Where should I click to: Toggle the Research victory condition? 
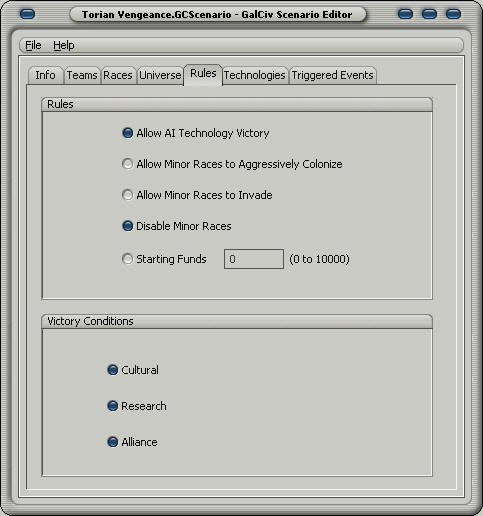click(113, 406)
